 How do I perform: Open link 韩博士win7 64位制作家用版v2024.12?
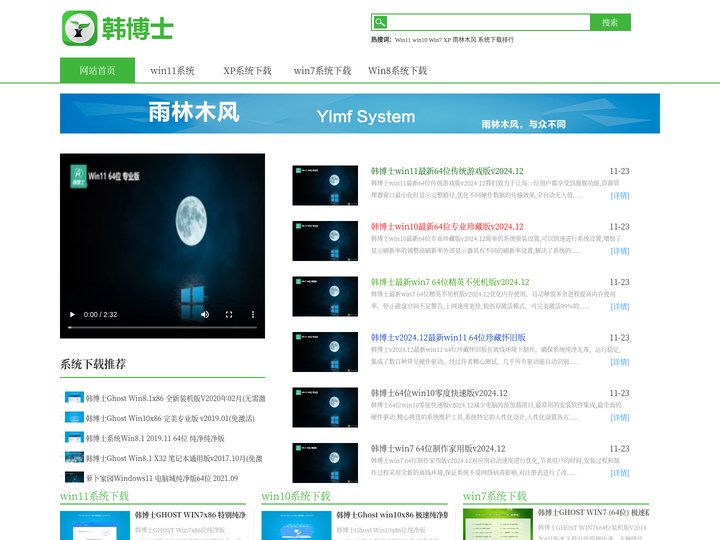(x=438, y=449)
